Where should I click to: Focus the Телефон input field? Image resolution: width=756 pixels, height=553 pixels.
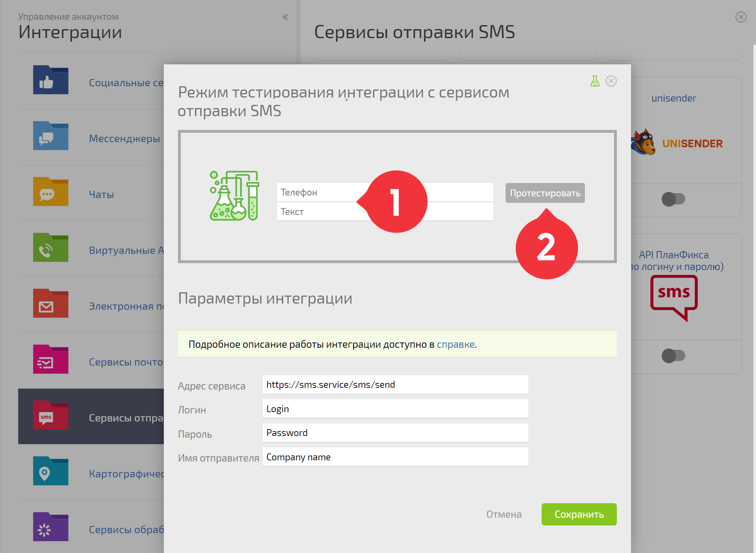pyautogui.click(x=385, y=192)
